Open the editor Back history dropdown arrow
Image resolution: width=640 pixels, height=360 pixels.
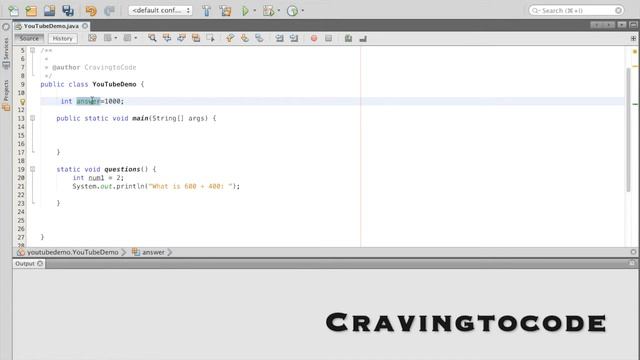click(116, 38)
